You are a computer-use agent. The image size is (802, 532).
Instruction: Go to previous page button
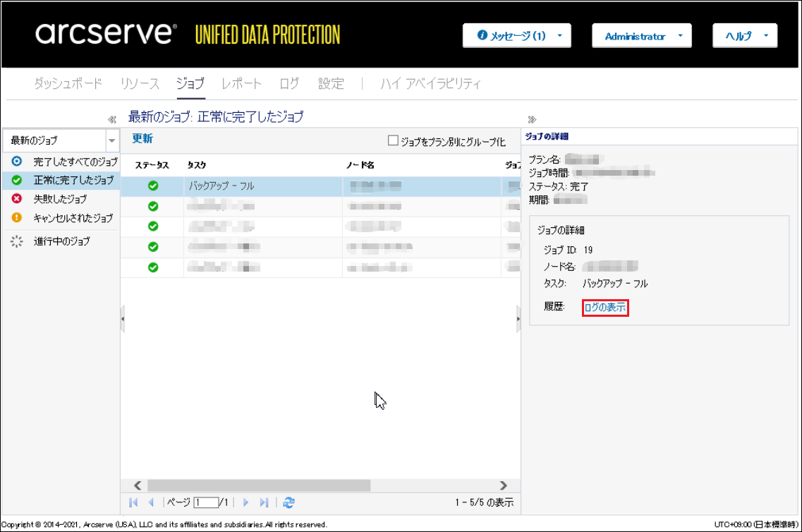(151, 503)
